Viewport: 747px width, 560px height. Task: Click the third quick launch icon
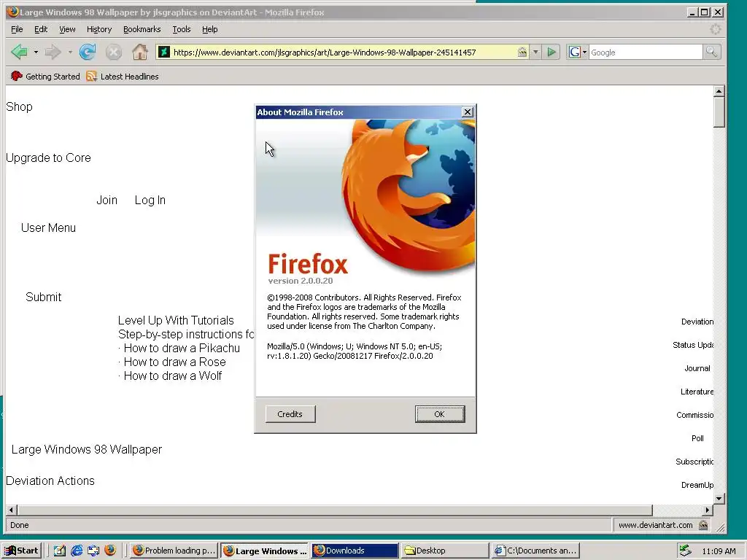click(x=93, y=551)
